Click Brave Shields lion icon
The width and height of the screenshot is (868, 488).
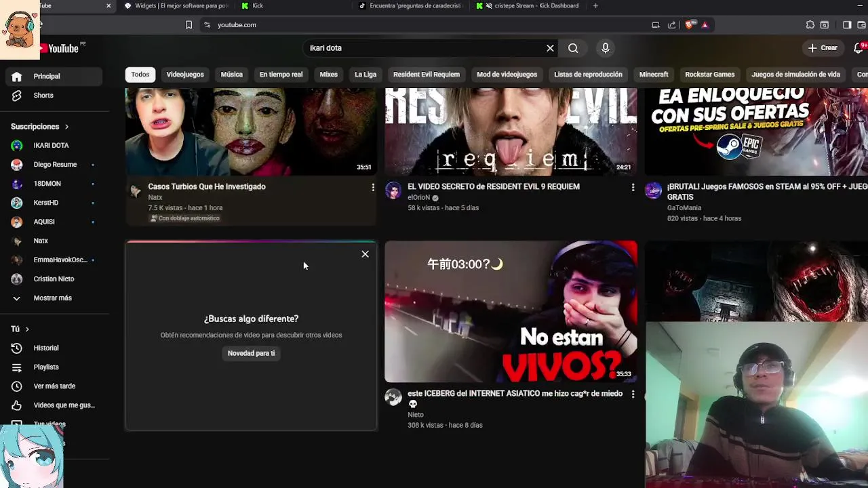tap(689, 25)
